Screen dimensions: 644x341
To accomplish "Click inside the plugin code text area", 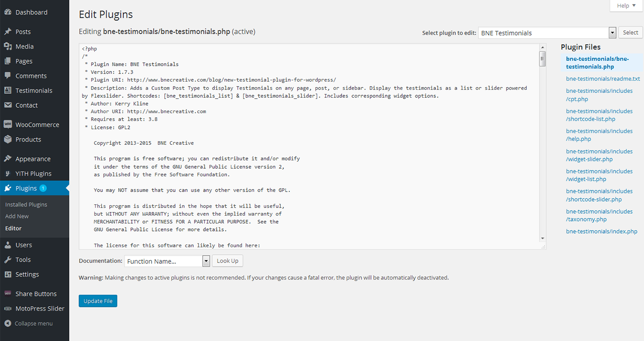I will 307,180.
